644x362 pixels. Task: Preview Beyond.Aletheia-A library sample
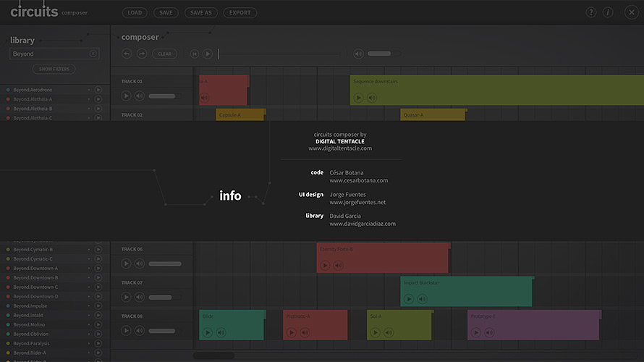98,99
